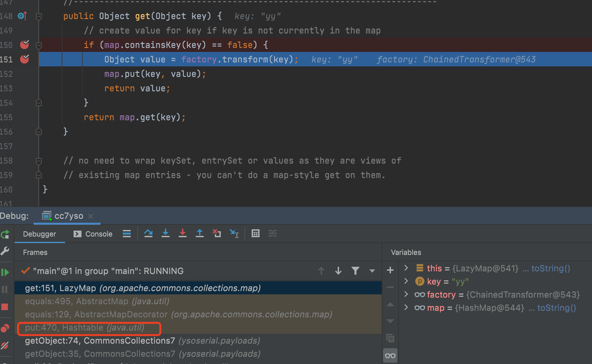Resume program execution
Viewport: 592px width, 364px height.
tap(5, 272)
